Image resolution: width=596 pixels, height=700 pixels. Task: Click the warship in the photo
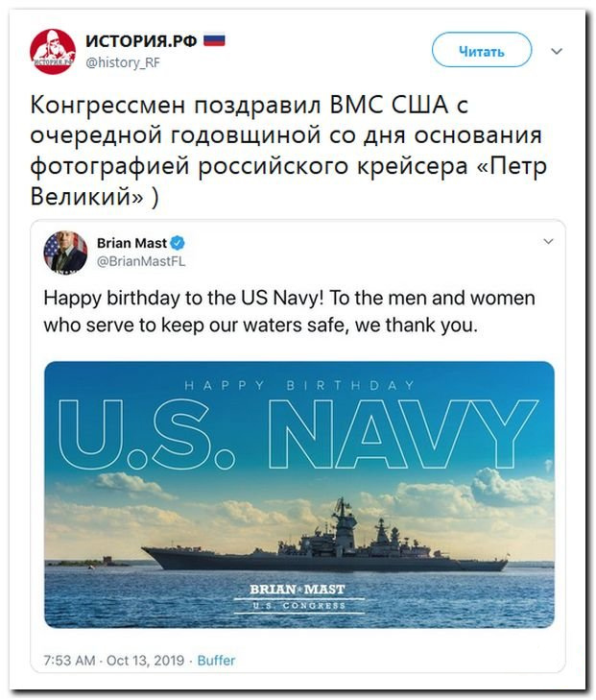point(324,541)
